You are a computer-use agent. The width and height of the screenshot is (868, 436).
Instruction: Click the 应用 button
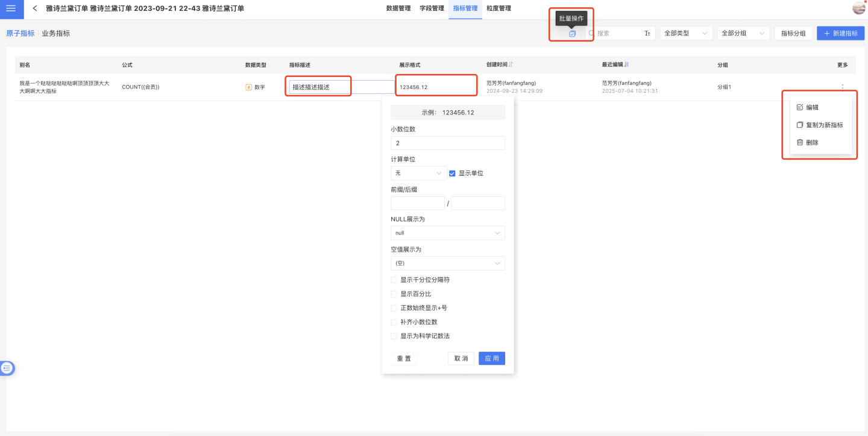(x=492, y=358)
